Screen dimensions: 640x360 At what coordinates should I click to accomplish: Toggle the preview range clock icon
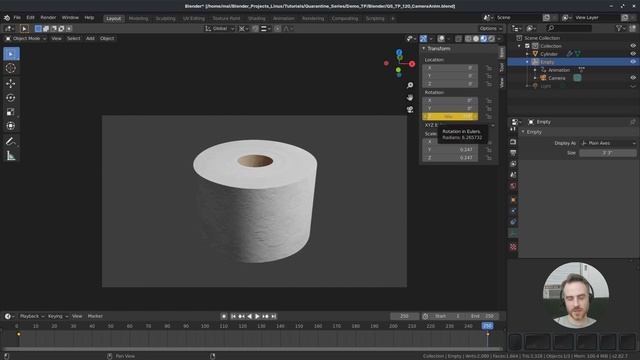[x=425, y=316]
